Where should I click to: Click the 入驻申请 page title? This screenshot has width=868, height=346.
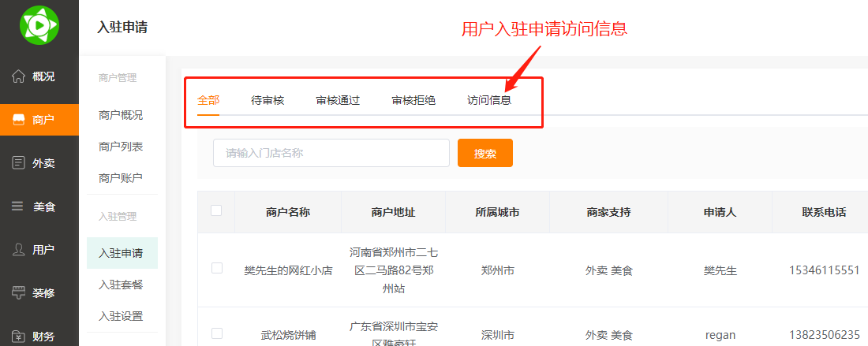point(122,27)
